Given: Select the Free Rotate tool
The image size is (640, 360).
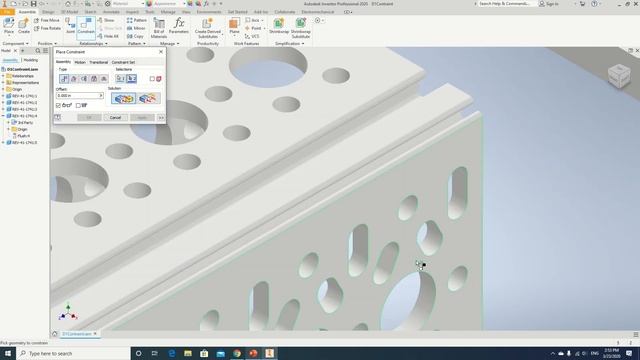Looking at the screenshot, I should pyautogui.click(x=47, y=28).
